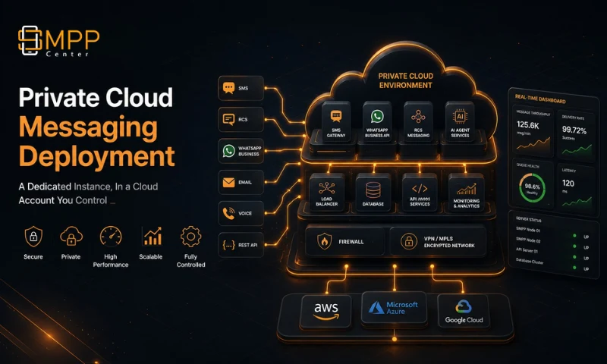Choose the Microsoft Azure logo
This screenshot has width=607, height=364.
pos(394,308)
